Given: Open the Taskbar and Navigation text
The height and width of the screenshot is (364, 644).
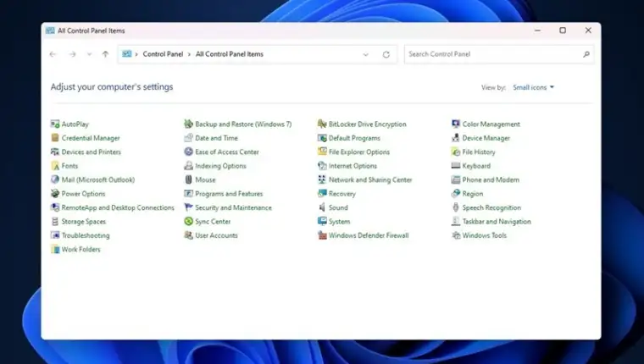Looking at the screenshot, I should pos(497,222).
